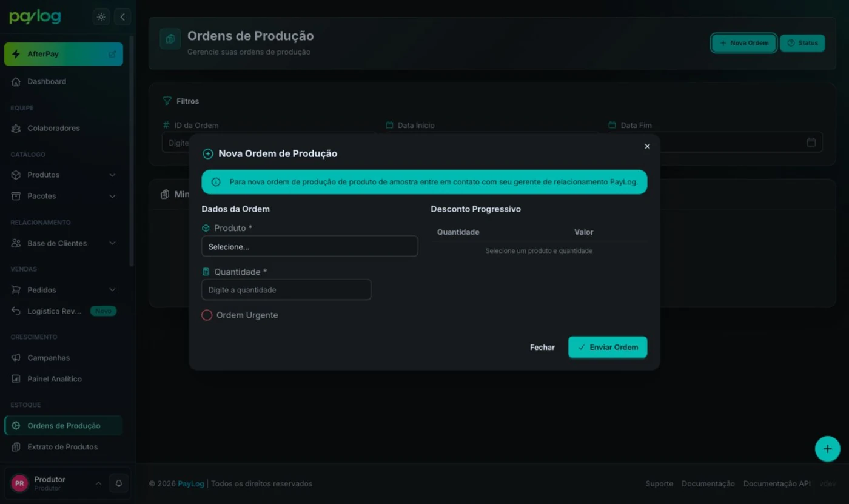Screen dimensions: 849x504
Task: Click the Colaboradores people icon
Action: (16, 128)
